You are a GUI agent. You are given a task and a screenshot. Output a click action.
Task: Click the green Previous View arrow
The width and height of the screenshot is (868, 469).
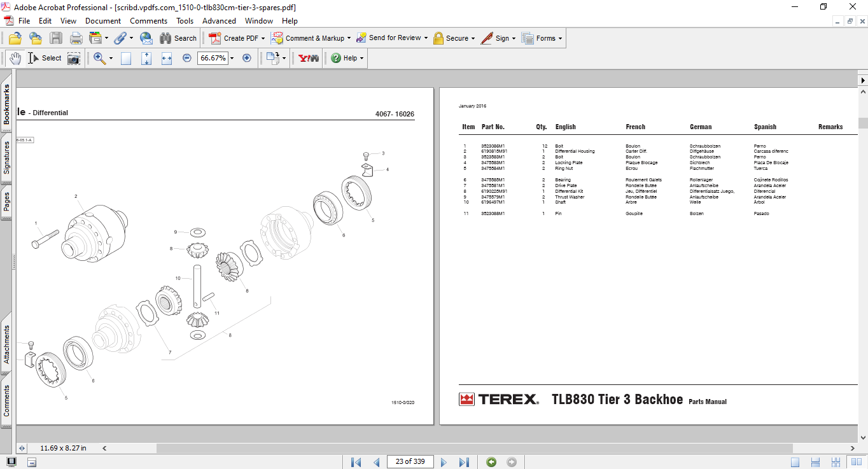click(x=491, y=462)
